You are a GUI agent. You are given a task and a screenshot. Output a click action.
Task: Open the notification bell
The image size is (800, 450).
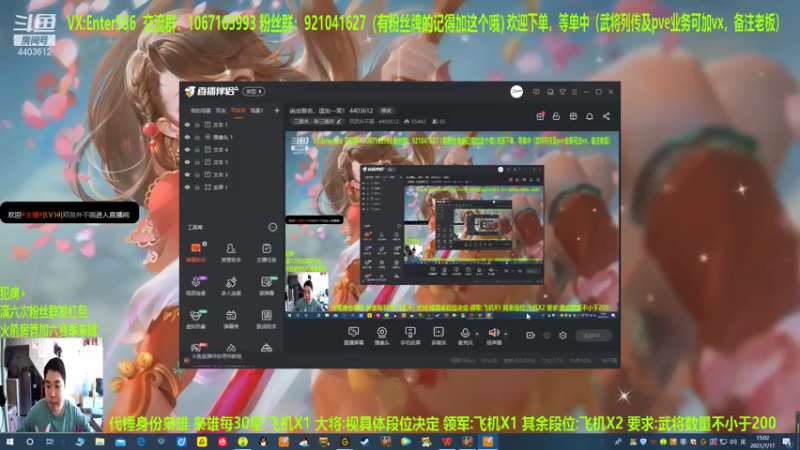tap(589, 116)
